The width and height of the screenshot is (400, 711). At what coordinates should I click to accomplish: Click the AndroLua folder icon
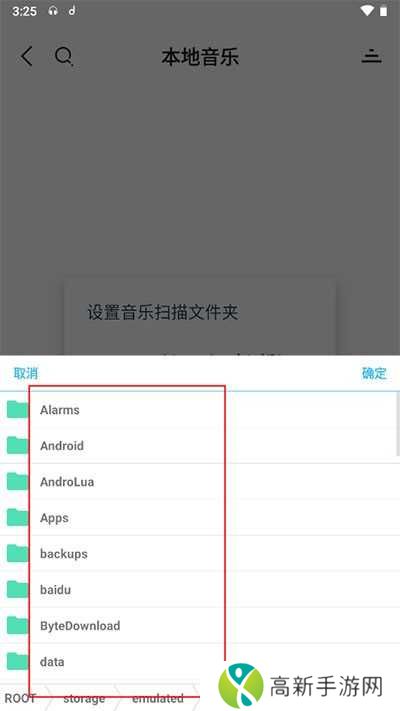pos(18,482)
